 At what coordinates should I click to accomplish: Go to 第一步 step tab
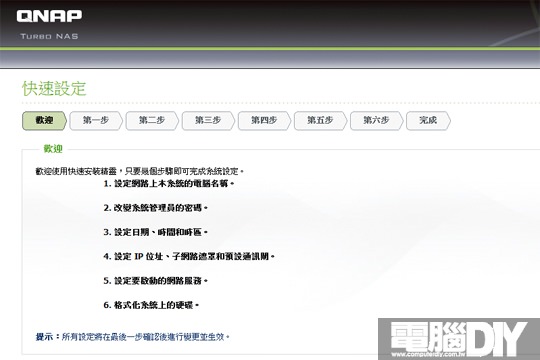pyautogui.click(x=96, y=121)
